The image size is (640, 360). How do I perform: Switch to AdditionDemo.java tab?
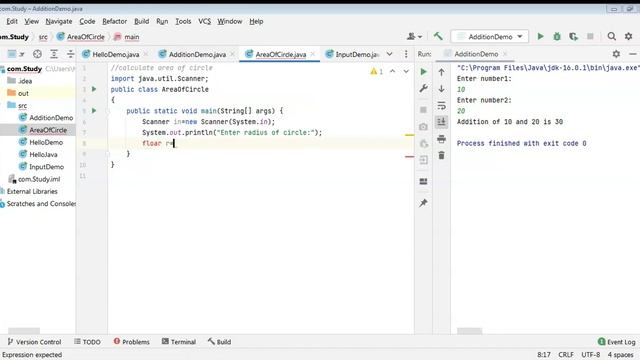[x=197, y=54]
